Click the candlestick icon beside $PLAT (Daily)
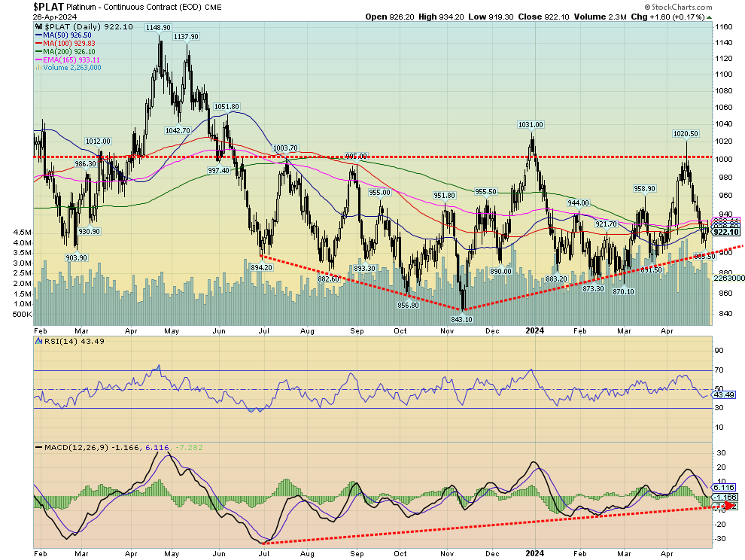 (x=38, y=26)
